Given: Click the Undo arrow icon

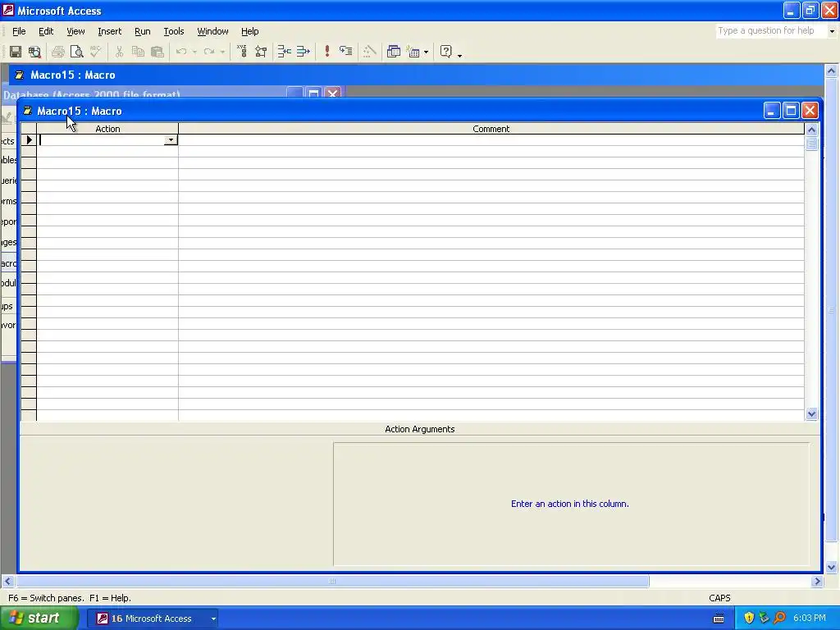Looking at the screenshot, I should tap(181, 52).
